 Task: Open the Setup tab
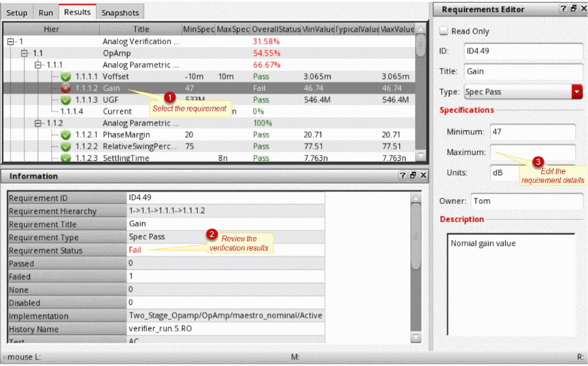(x=17, y=13)
